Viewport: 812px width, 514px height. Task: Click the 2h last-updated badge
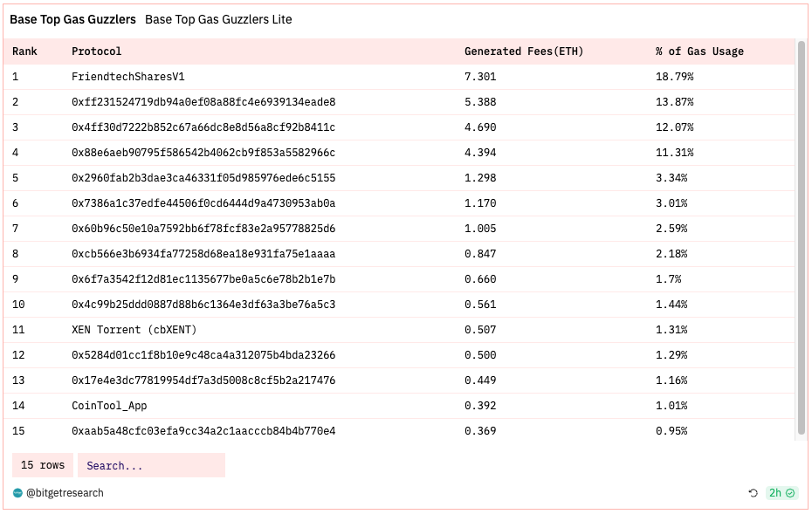pos(781,493)
